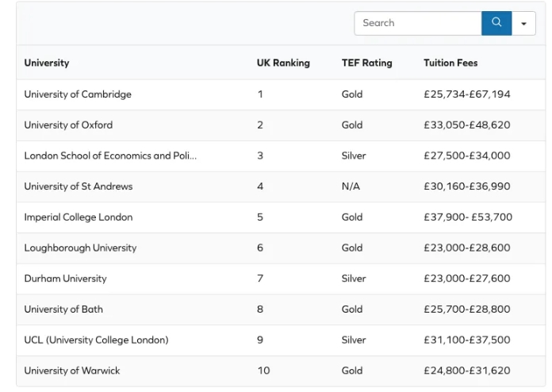Click London School of Economics truncated name

click(110, 156)
